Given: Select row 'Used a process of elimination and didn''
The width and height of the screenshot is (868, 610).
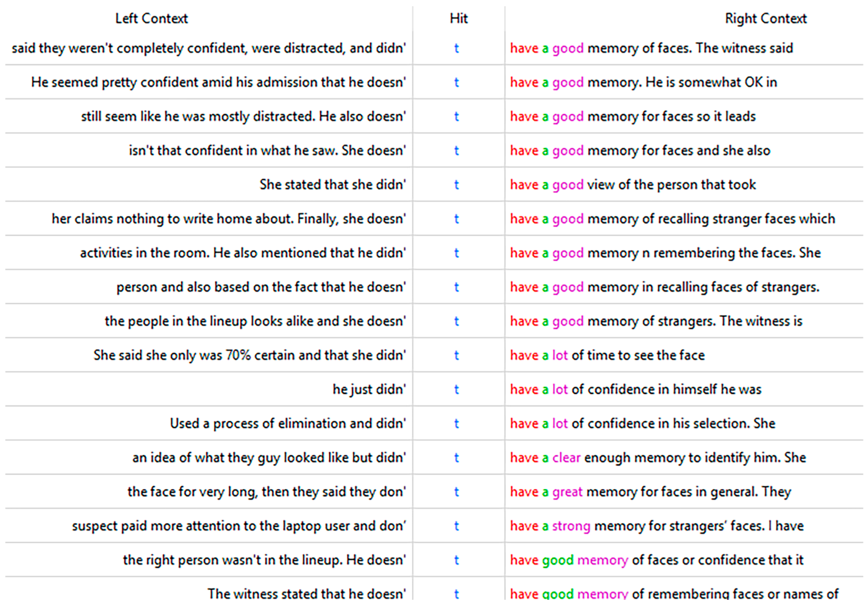Looking at the screenshot, I should pos(287,424).
